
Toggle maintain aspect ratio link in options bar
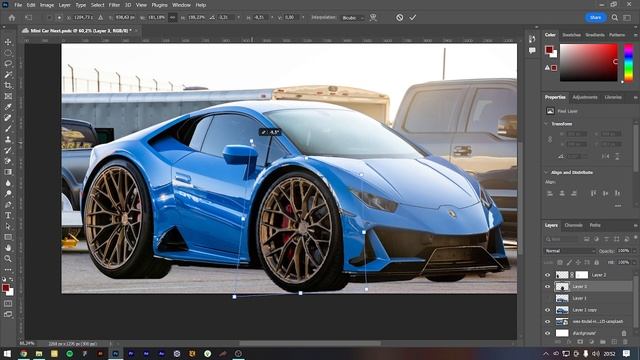(173, 18)
